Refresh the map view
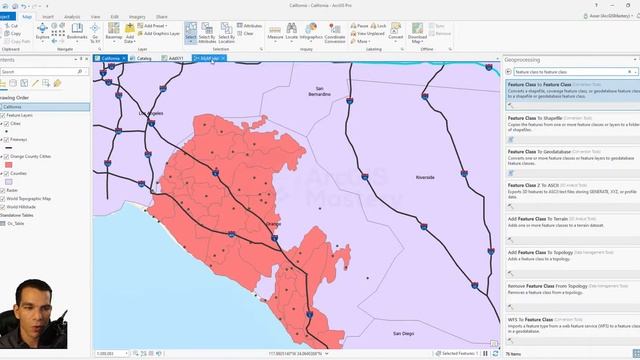 [x=495, y=353]
